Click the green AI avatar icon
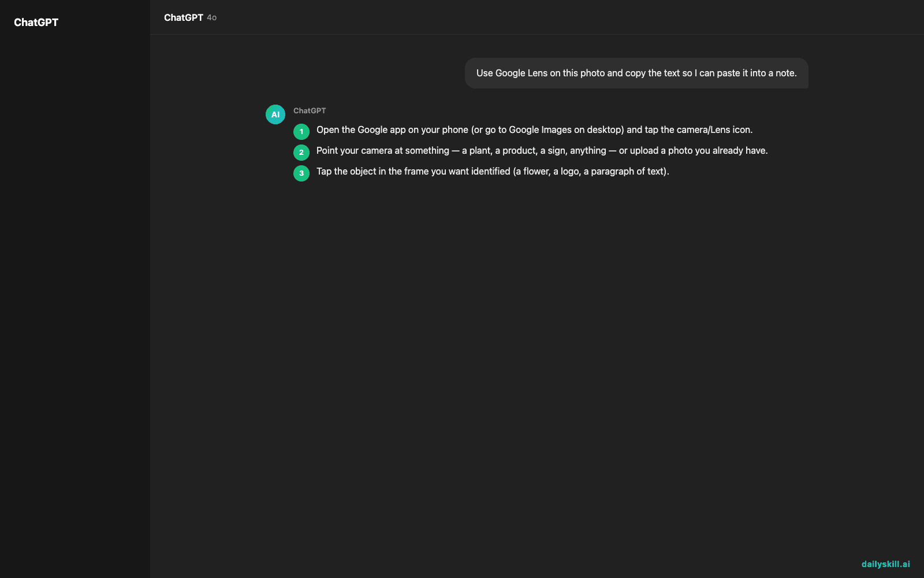Viewport: 924px width, 578px height. 275,114
